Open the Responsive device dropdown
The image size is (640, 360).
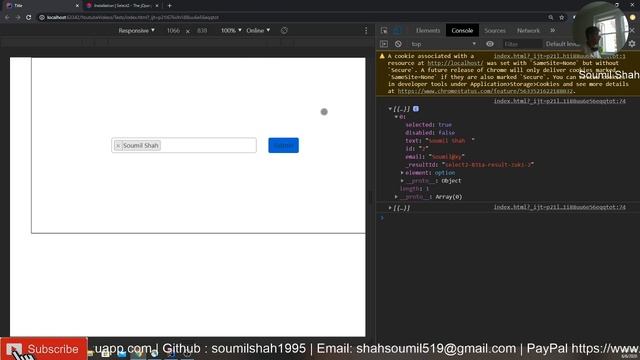[x=136, y=31]
